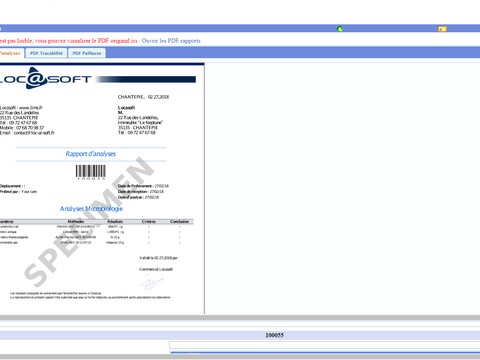Click the 'Analyses Microbiologie' heading
Screen dimensions: 480x360
[91, 209]
